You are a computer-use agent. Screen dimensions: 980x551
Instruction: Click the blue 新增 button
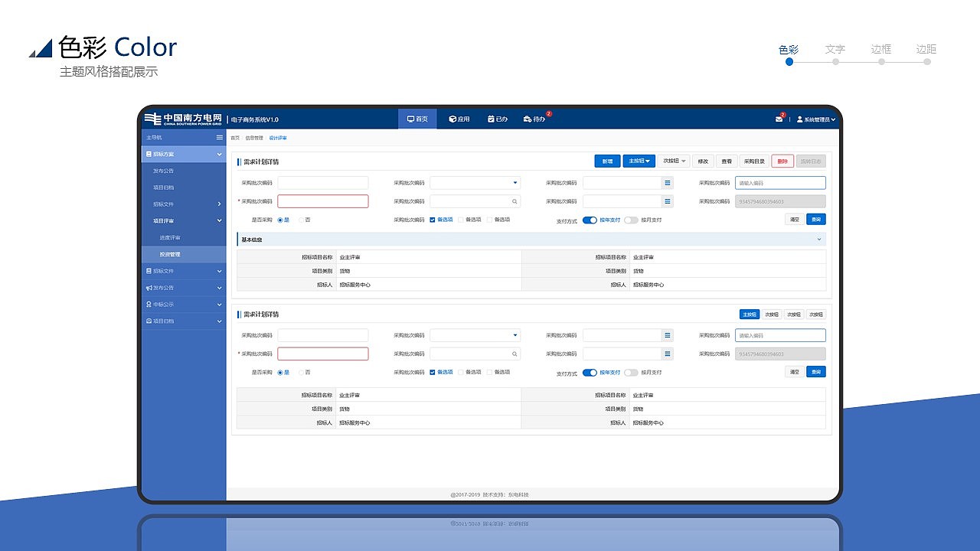607,161
